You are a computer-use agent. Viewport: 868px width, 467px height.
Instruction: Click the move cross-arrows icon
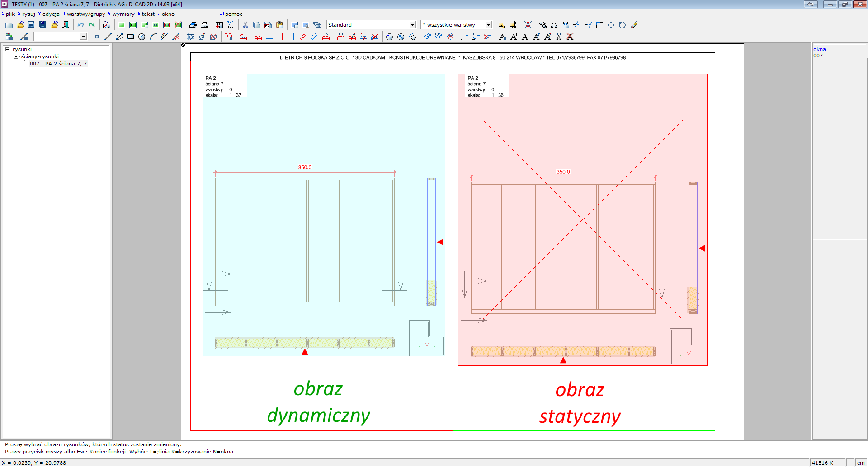coord(611,25)
